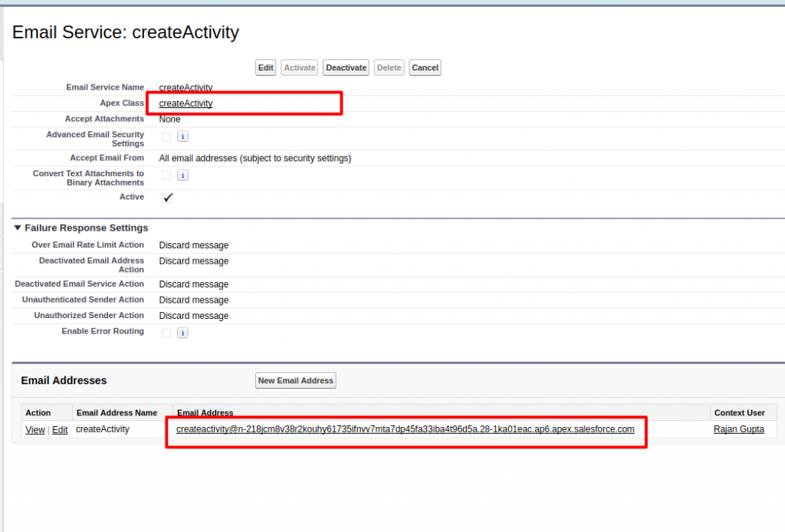Open the Rajan Gupta context user link

(738, 429)
